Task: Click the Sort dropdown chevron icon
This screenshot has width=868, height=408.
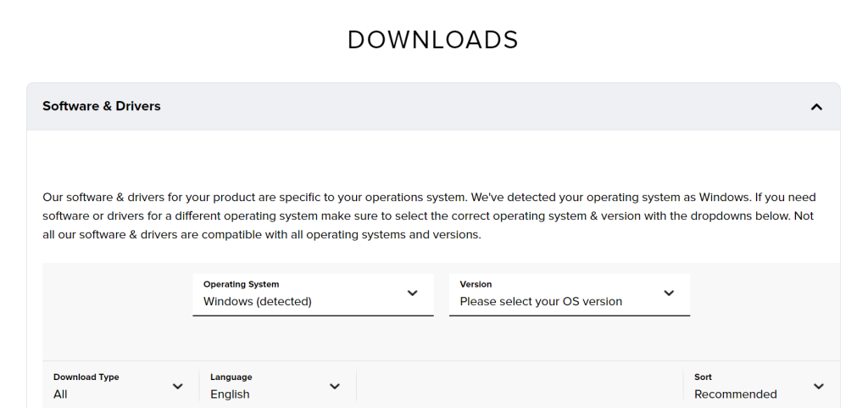Action: point(818,387)
